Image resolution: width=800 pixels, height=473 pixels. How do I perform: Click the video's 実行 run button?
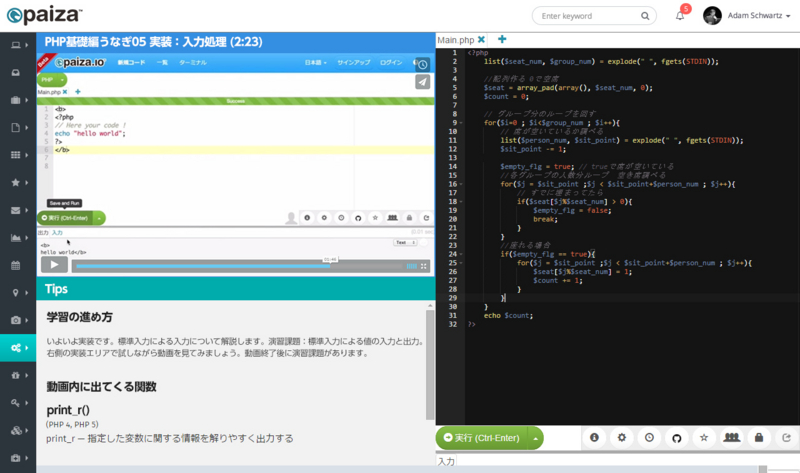(x=65, y=218)
